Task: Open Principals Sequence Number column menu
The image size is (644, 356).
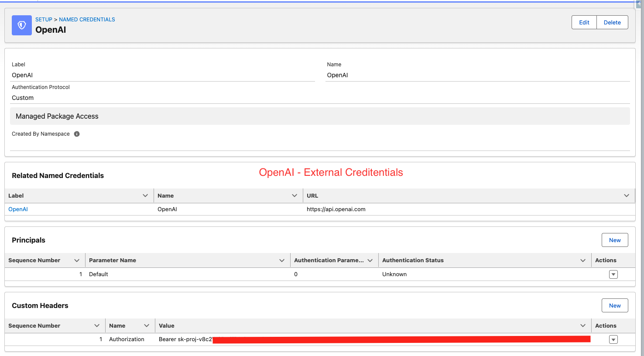Action: point(77,260)
